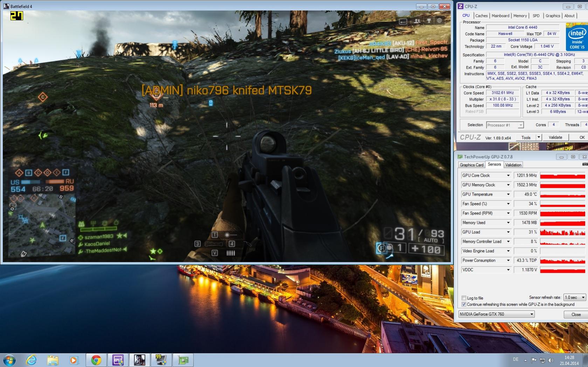Open Action Center flag in tray
This screenshot has width=588, height=367.
pyautogui.click(x=534, y=360)
